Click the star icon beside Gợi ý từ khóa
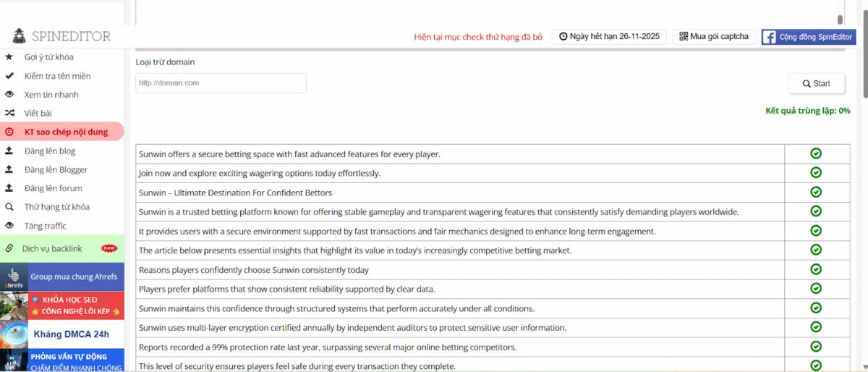Screen dimensions: 868x372 (9, 57)
